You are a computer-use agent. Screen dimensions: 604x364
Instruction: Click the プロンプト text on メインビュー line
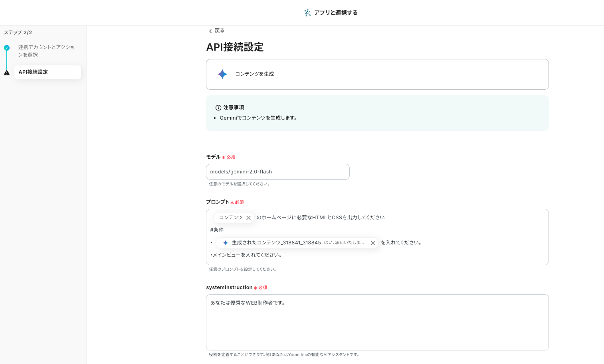click(247, 255)
